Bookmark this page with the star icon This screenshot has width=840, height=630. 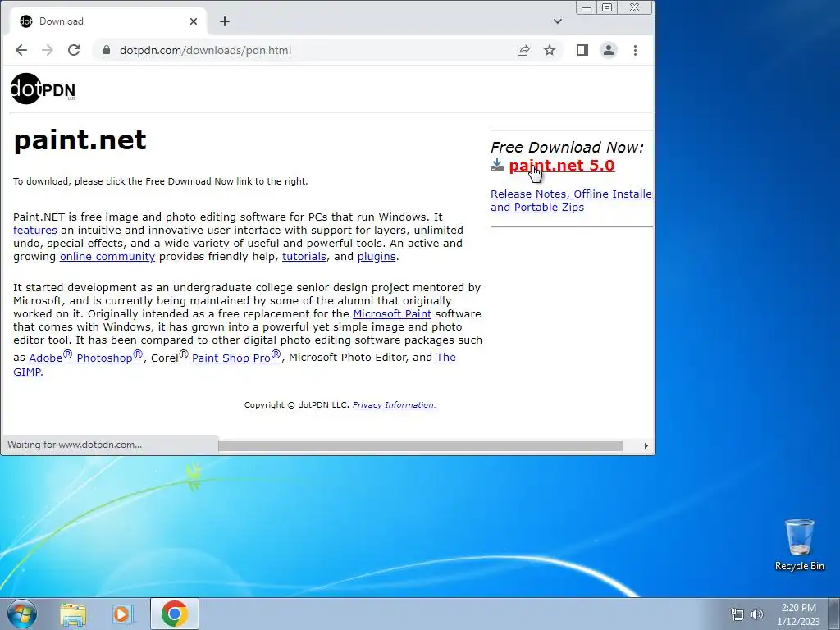pos(550,50)
